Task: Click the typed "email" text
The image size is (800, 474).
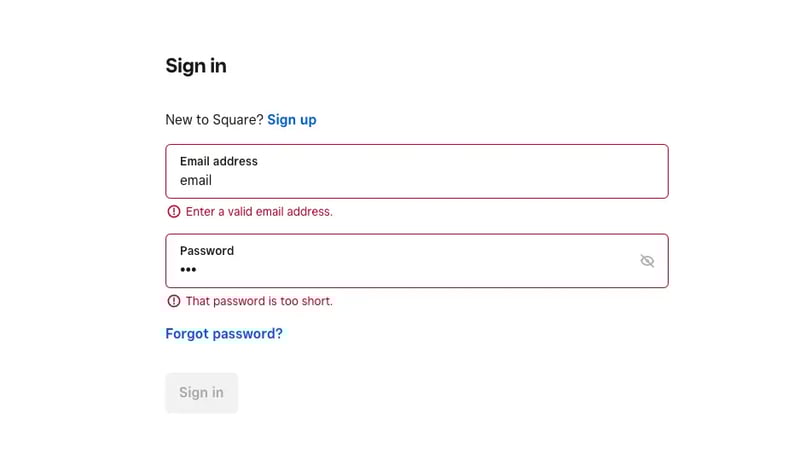Action: pos(195,181)
